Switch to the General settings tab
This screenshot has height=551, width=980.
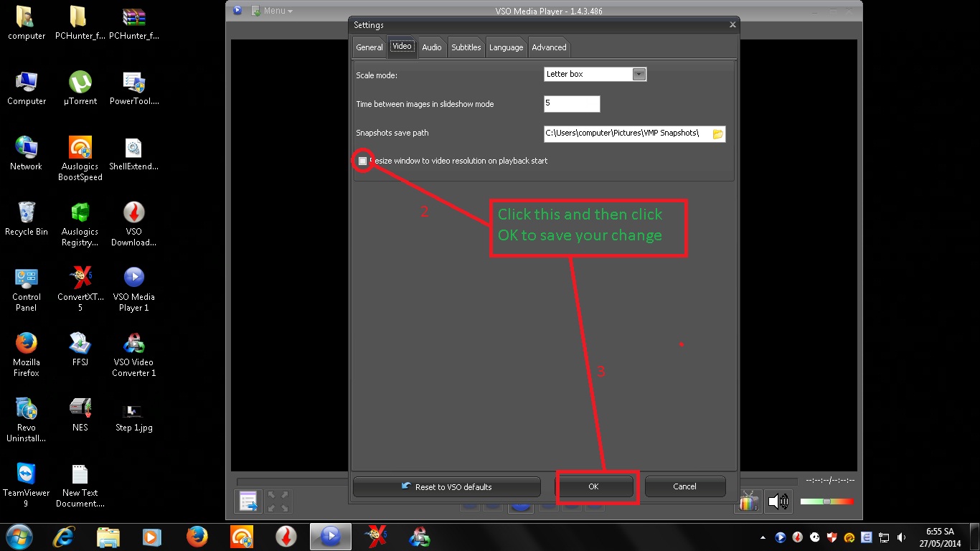point(369,47)
